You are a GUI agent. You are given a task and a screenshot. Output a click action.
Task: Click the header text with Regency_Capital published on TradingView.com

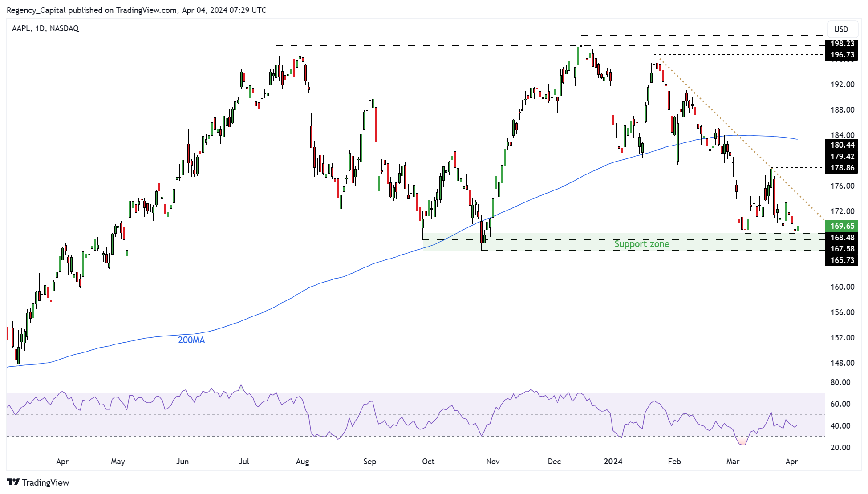click(137, 10)
